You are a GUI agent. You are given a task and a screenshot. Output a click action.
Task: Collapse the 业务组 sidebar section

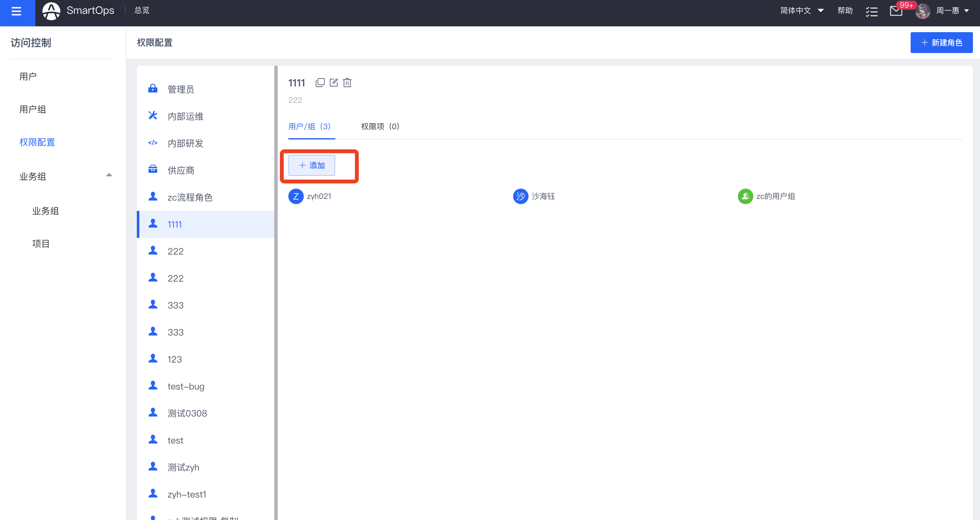click(109, 175)
